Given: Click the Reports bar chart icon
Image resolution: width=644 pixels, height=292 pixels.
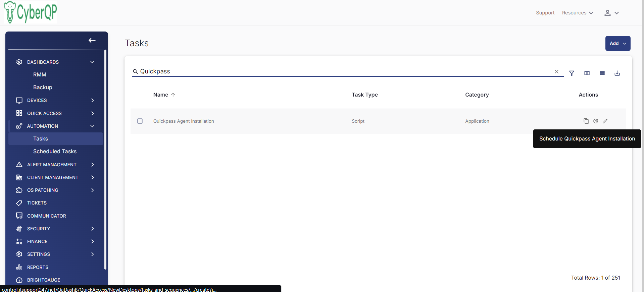Looking at the screenshot, I should coord(19,267).
